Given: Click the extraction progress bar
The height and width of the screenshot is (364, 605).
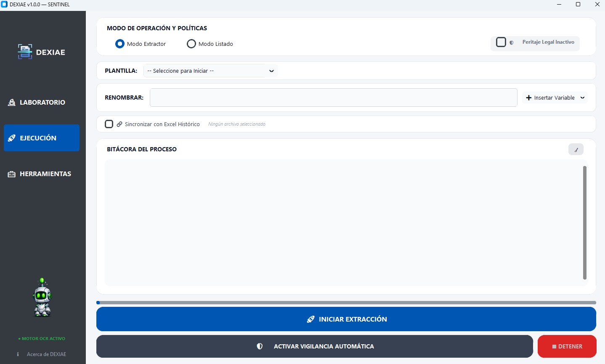Looking at the screenshot, I should click(346, 303).
